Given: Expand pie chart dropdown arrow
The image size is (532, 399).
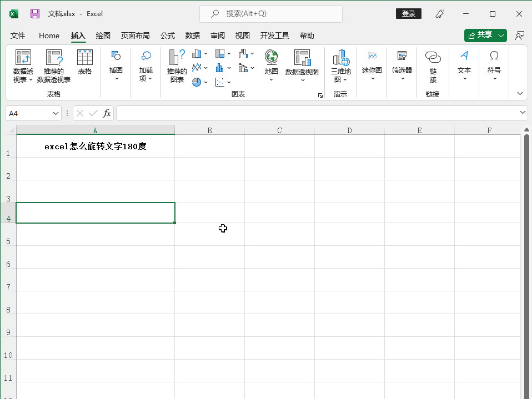Looking at the screenshot, I should coord(205,82).
